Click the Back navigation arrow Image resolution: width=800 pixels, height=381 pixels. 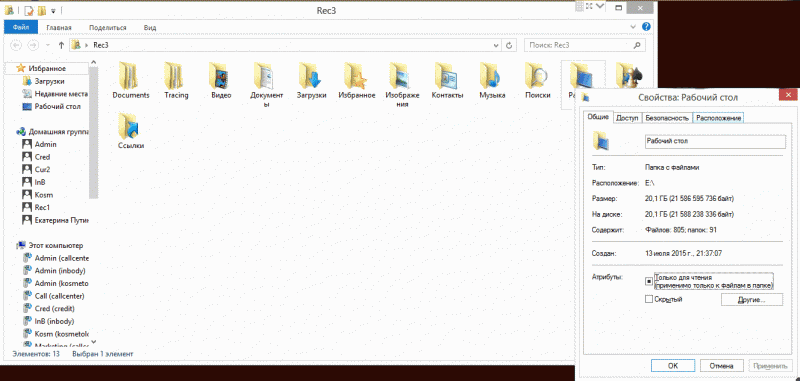[16, 45]
